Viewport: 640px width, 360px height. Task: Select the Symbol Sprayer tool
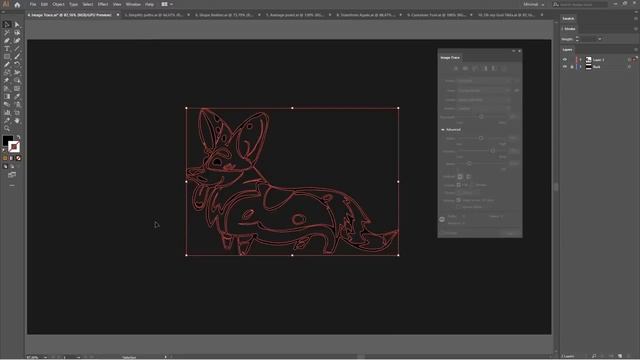pos(17,104)
